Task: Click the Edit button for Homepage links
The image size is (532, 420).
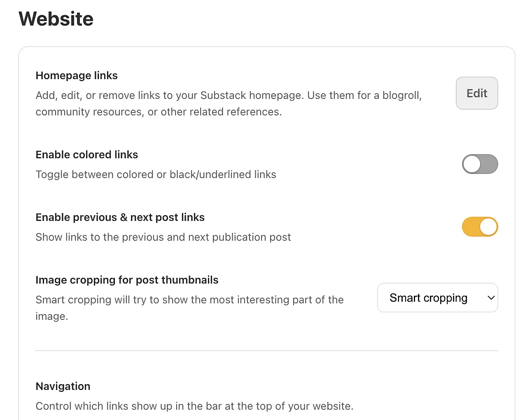Action: [477, 93]
